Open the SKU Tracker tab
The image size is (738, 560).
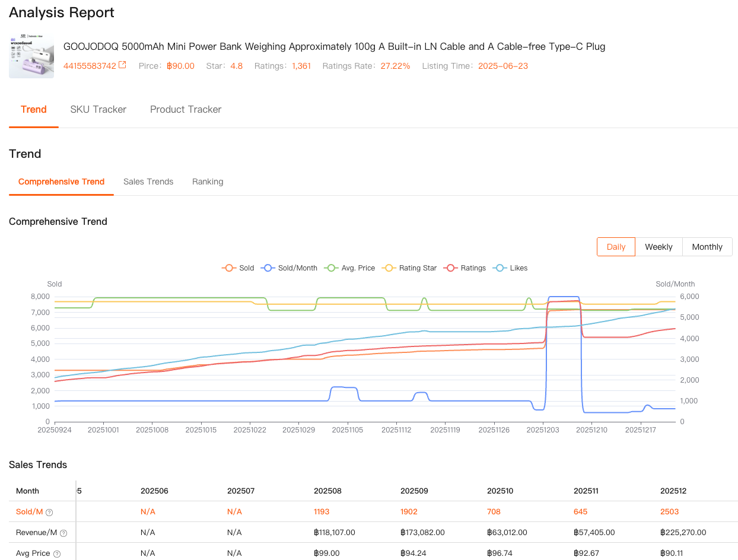[98, 109]
